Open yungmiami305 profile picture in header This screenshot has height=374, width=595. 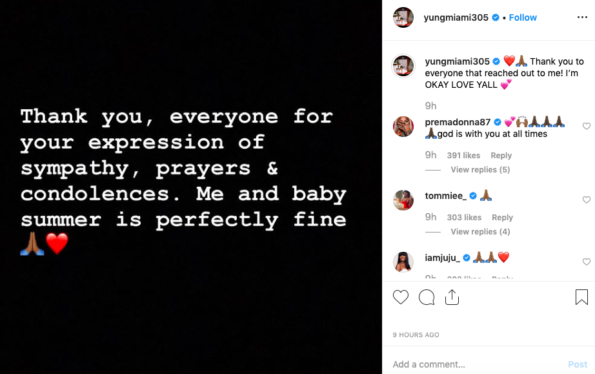coord(403,17)
